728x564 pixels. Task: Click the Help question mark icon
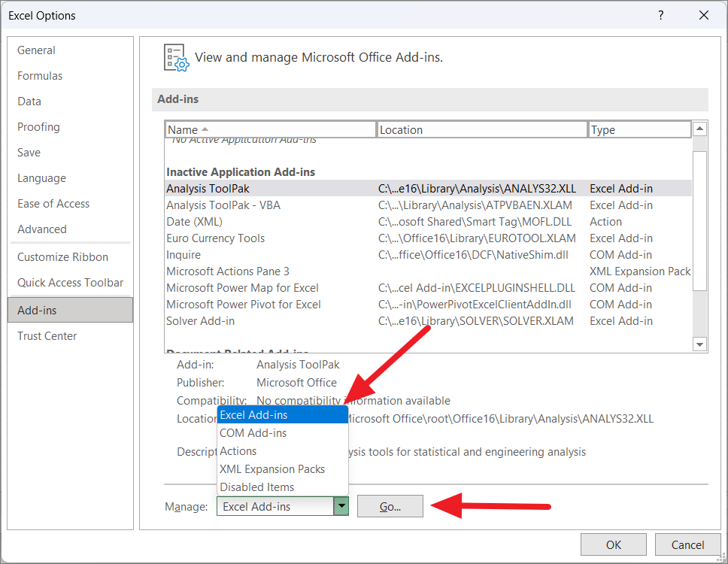(x=660, y=15)
